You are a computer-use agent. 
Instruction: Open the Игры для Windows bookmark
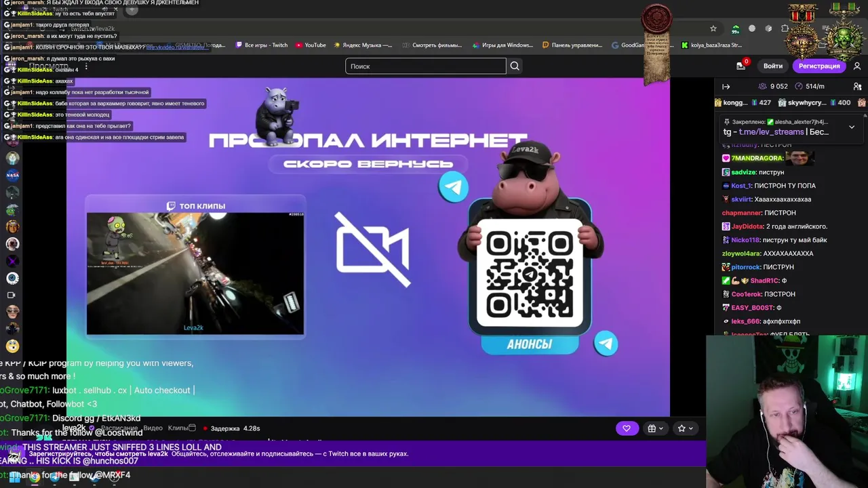click(502, 45)
